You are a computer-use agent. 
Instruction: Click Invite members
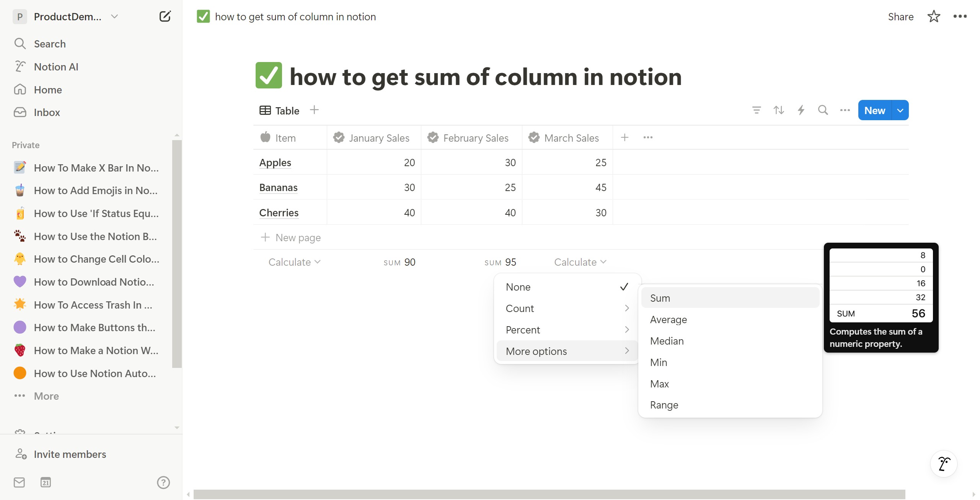tap(70, 454)
